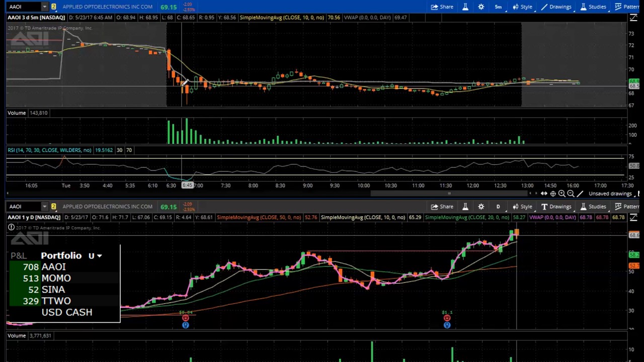Click the 69.15 last price in upper header
644x362 pixels.
[169, 7]
